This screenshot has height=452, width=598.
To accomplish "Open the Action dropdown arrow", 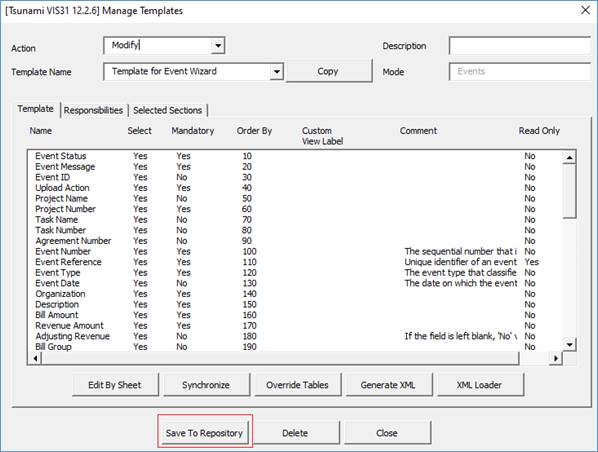I will tap(218, 45).
